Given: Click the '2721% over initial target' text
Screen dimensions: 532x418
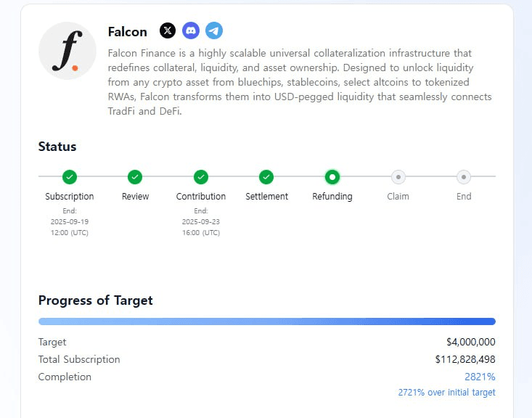Looking at the screenshot, I should tap(446, 392).
